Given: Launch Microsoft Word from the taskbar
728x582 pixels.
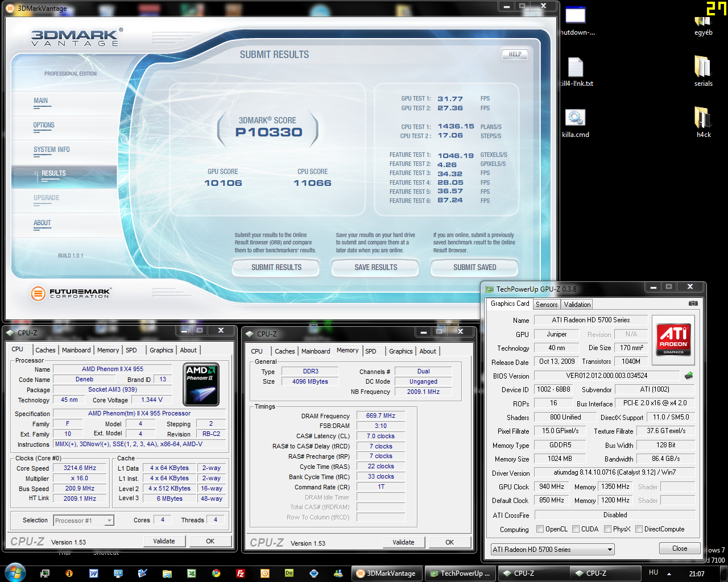Looking at the screenshot, I should (94, 573).
